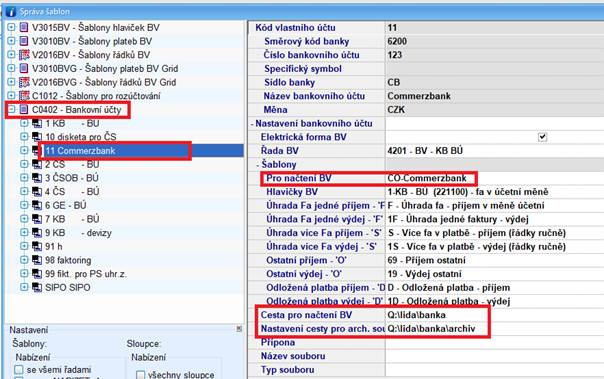Viewport: 604px width, 379px height.
Task: Select the 9 KB - devizy item
Action: [78, 233]
